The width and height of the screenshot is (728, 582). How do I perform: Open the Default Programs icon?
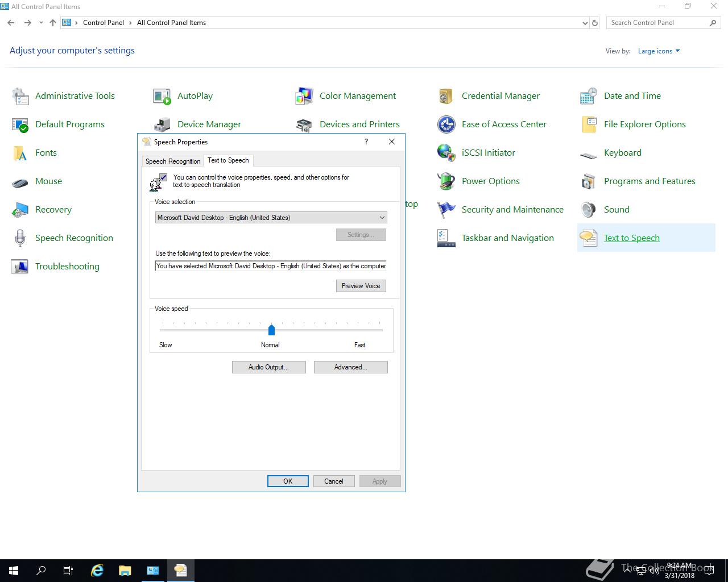(x=20, y=124)
